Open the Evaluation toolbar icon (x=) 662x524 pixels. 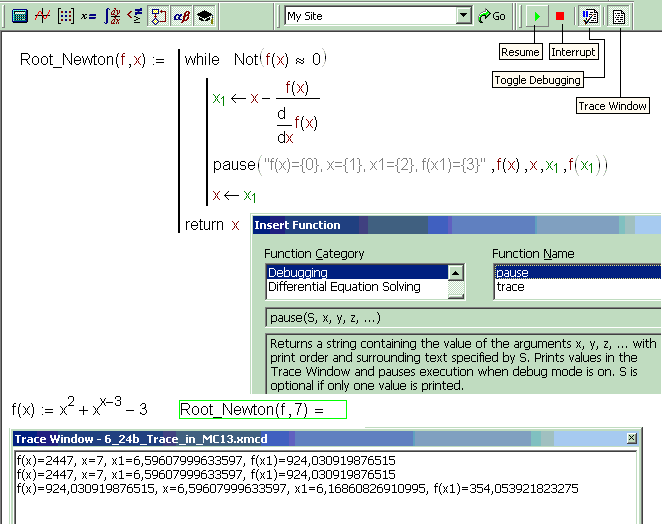[89, 16]
